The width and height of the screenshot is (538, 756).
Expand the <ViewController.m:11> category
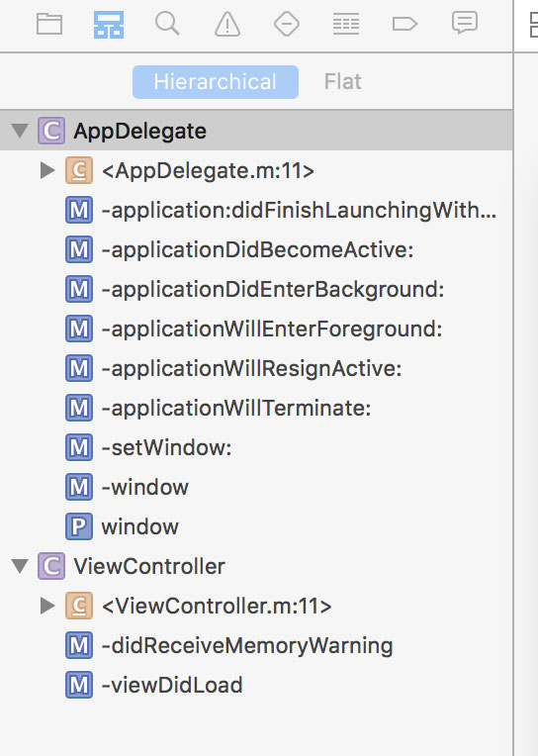tap(47, 606)
